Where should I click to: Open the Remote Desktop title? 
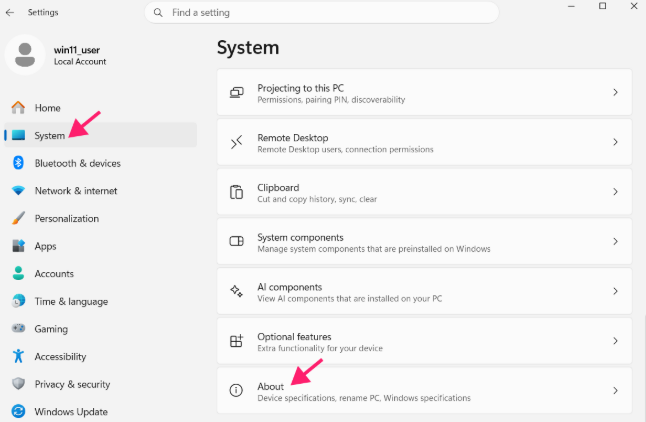coord(293,138)
